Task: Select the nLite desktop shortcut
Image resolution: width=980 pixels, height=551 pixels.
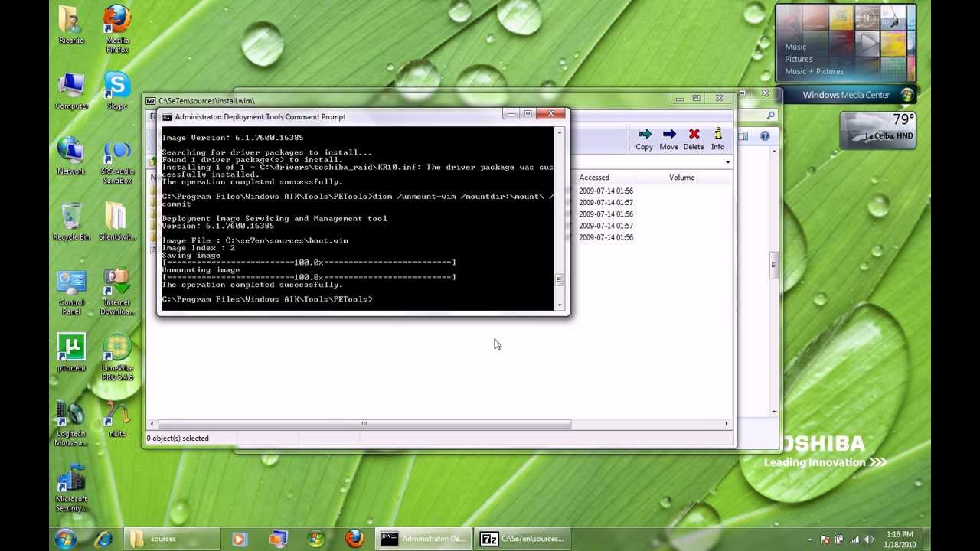Action: pyautogui.click(x=117, y=419)
